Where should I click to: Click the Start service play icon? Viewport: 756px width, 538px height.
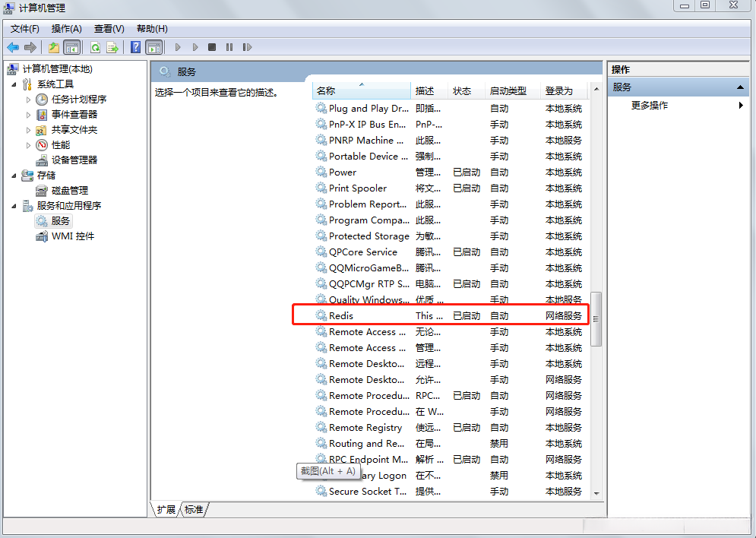178,47
